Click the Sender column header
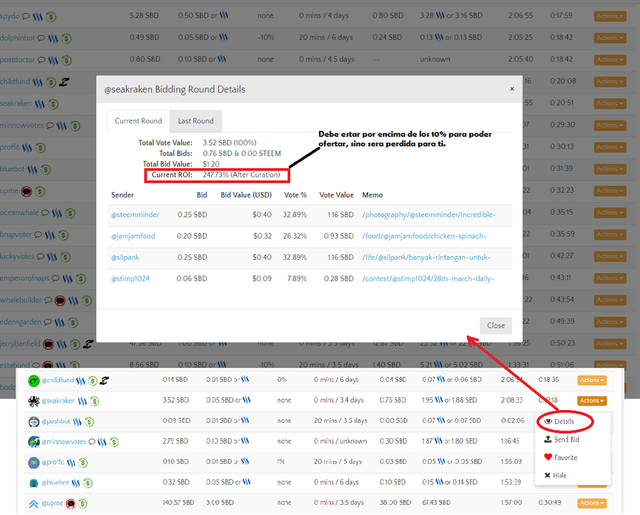 (x=122, y=195)
